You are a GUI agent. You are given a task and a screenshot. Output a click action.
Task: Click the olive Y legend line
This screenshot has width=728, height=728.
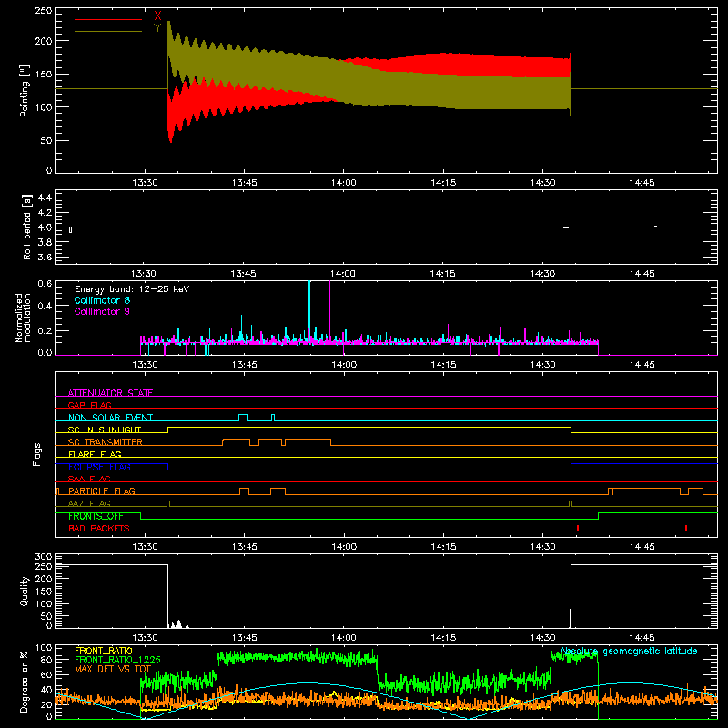pyautogui.click(x=108, y=31)
